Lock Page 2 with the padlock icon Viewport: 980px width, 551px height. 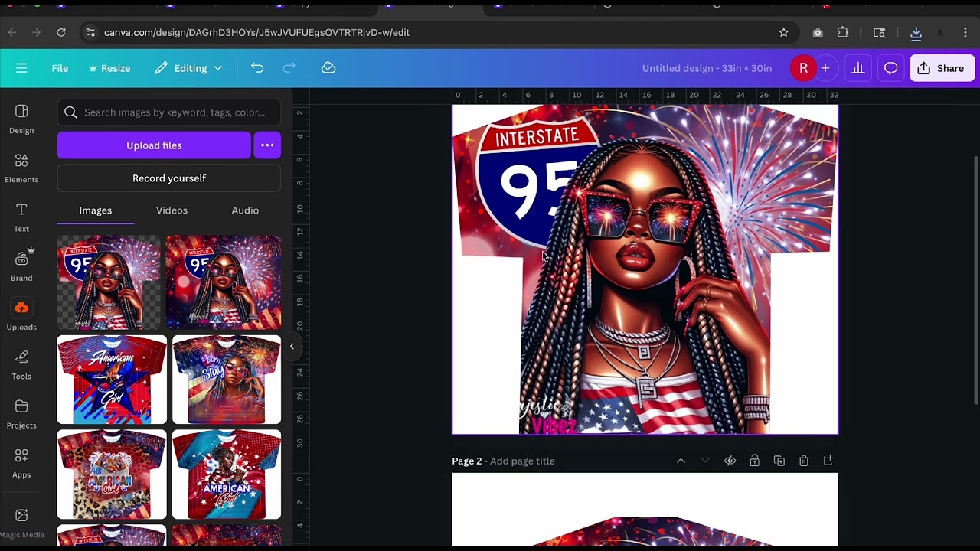click(x=754, y=461)
